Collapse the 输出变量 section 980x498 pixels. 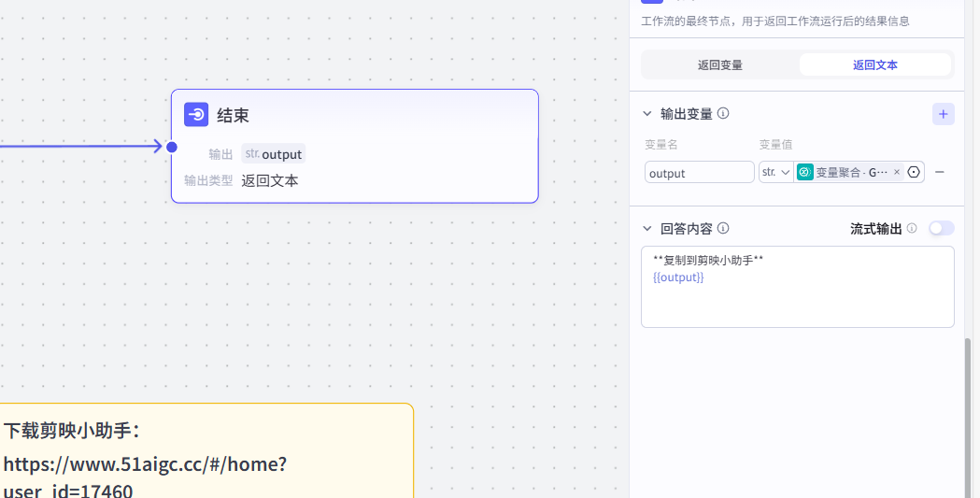click(x=647, y=114)
